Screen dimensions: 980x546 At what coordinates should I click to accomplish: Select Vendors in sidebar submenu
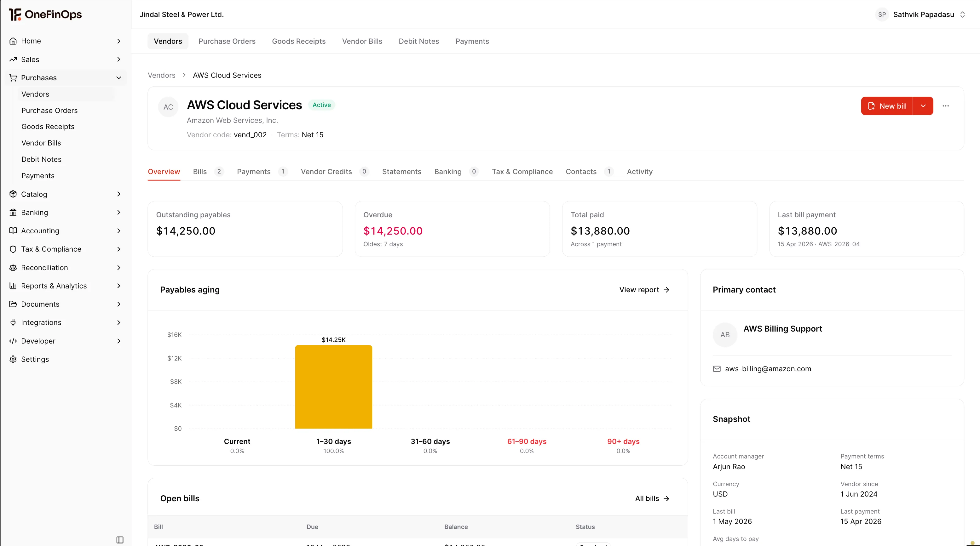coord(66,94)
